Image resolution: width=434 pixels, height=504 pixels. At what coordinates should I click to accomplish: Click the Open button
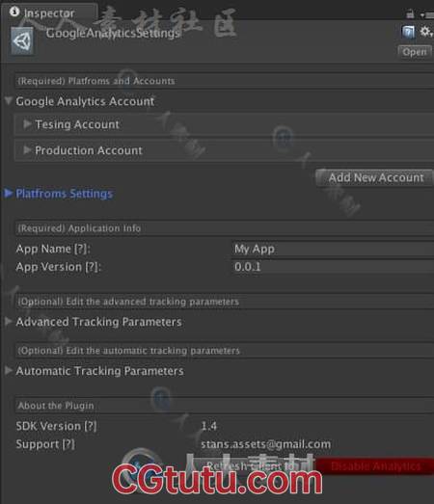[x=415, y=52]
